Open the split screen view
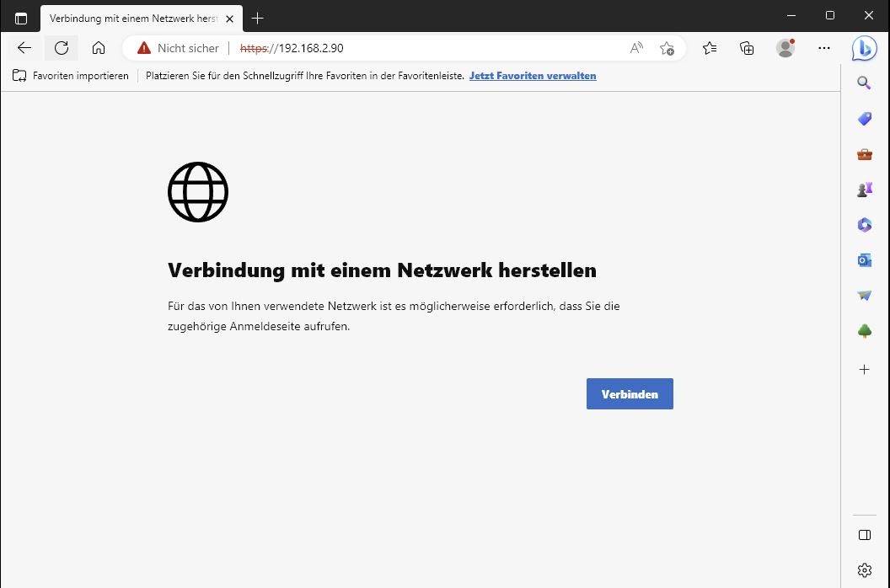The width and height of the screenshot is (890, 588). click(x=864, y=534)
